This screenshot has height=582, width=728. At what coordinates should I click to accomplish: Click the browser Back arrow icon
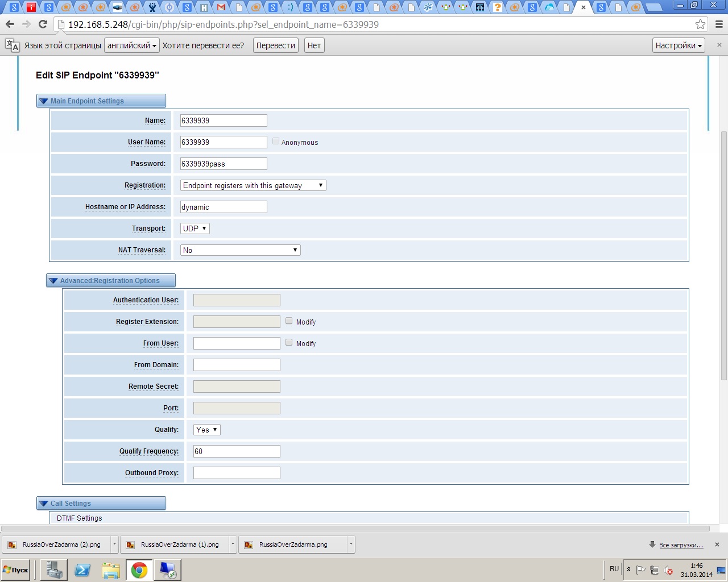[x=10, y=24]
